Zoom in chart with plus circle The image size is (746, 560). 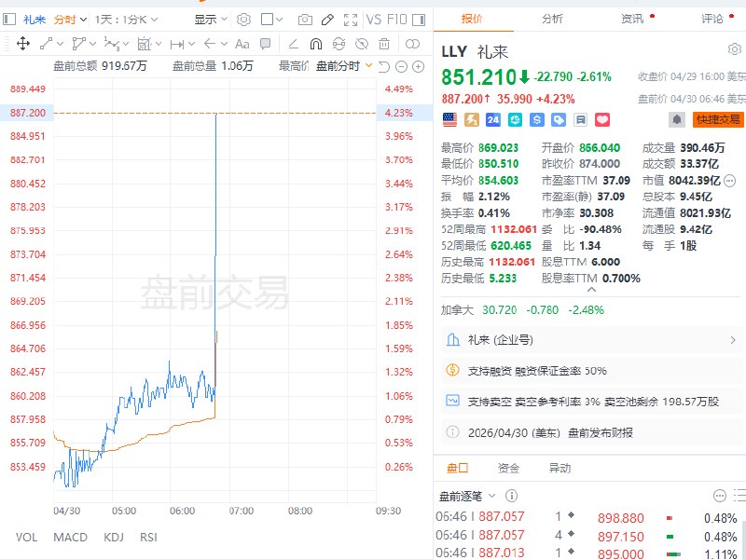(418, 66)
